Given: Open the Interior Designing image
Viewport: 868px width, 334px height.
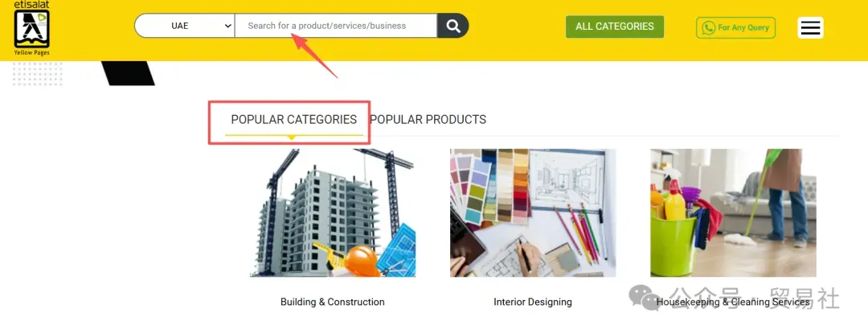Looking at the screenshot, I should pos(533,212).
